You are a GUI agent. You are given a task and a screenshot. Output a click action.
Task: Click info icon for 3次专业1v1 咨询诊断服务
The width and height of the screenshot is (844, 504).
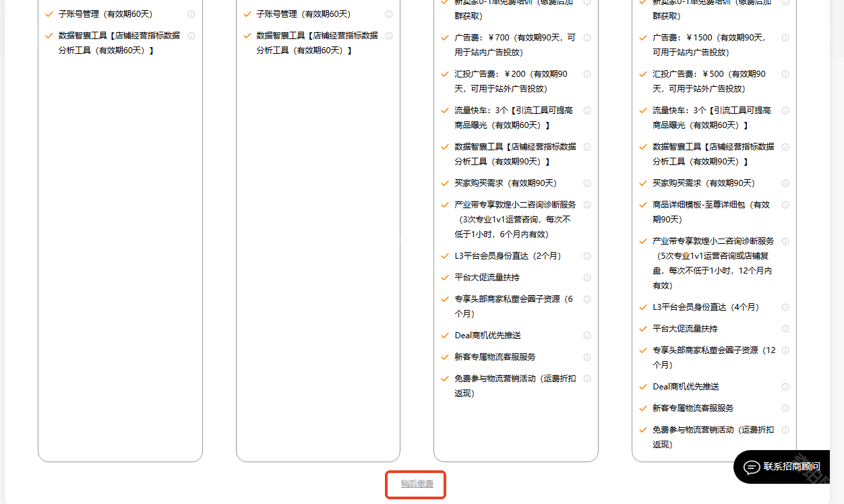point(587,205)
